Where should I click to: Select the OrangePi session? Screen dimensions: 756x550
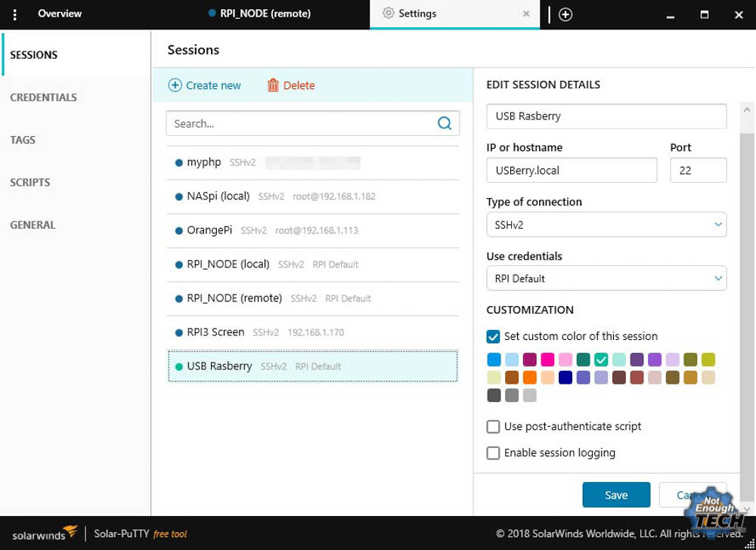(312, 230)
